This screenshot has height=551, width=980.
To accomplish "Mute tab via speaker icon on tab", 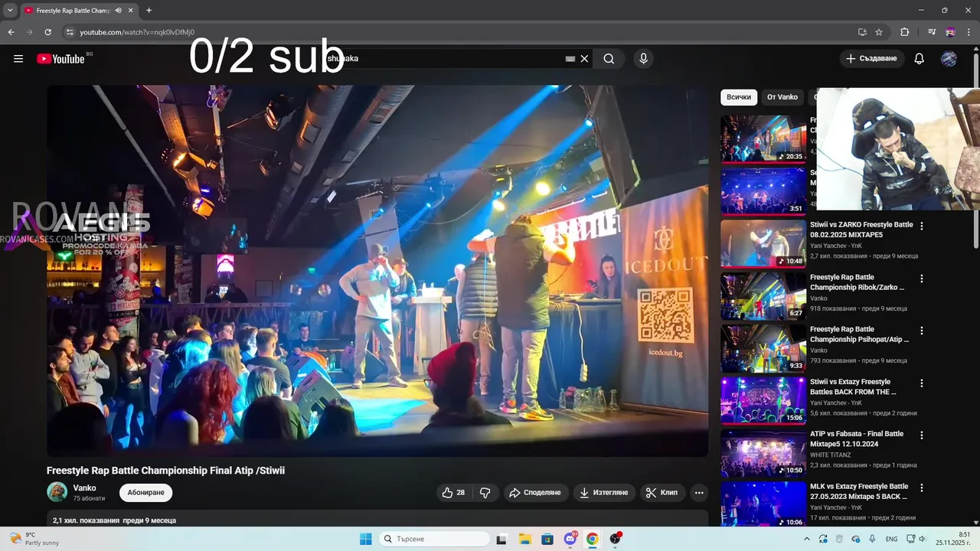I will tap(118, 11).
